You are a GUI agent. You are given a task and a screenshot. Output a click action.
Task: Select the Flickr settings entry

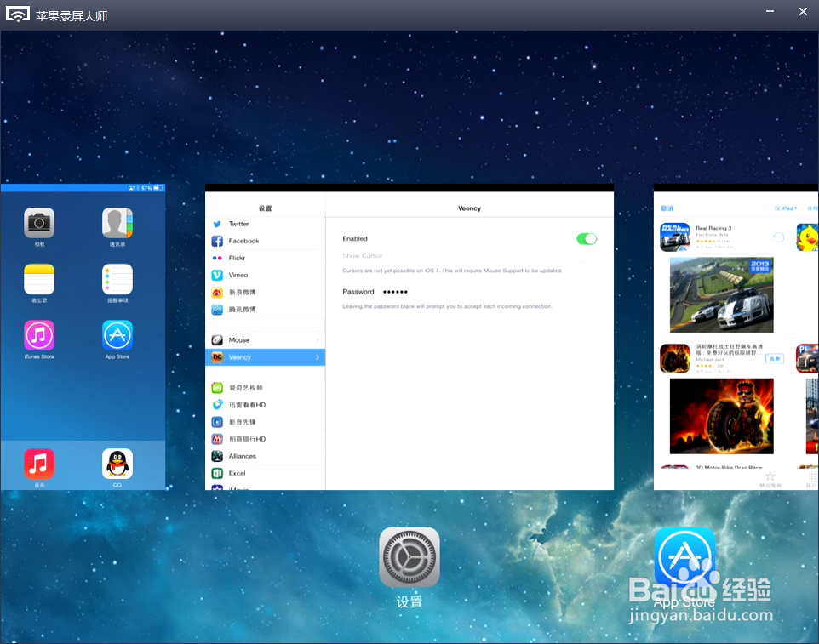click(x=266, y=259)
